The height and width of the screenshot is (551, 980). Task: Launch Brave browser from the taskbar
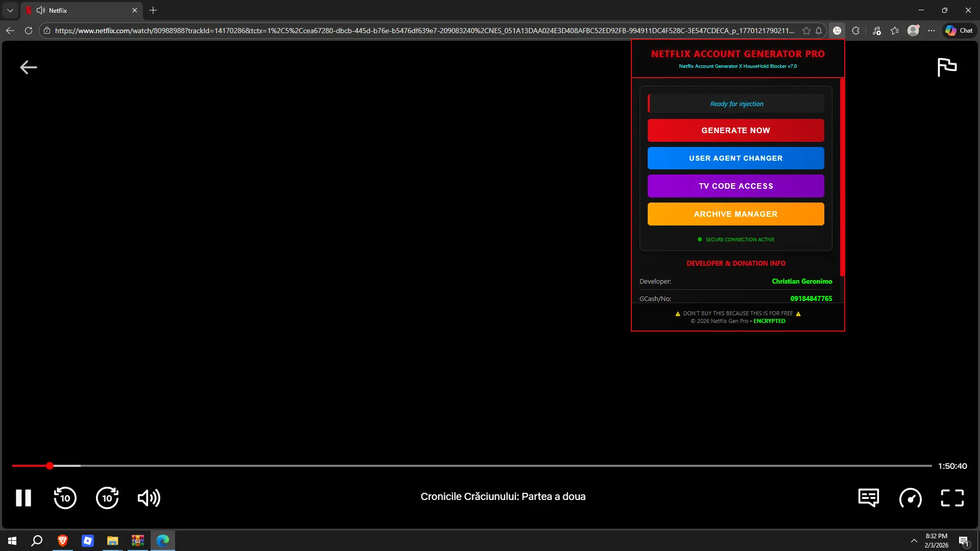pyautogui.click(x=63, y=541)
